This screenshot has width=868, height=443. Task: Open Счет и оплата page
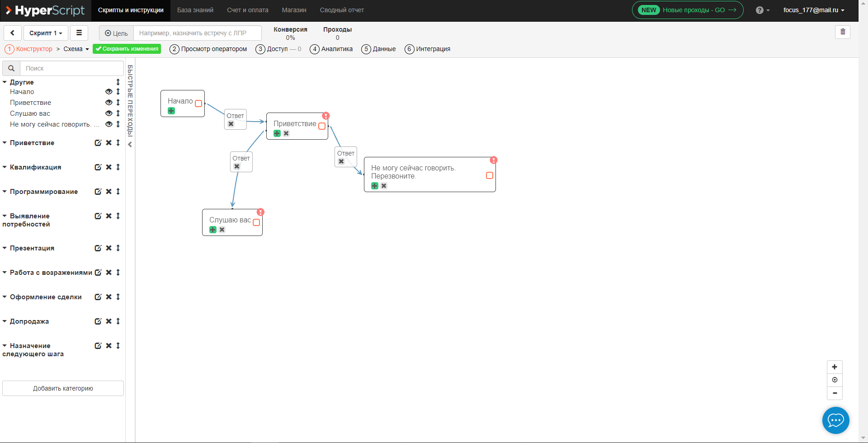point(248,10)
